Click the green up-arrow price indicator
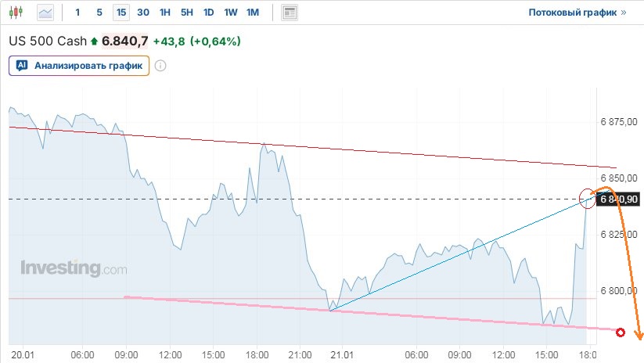The height and width of the screenshot is (363, 644). coord(95,41)
